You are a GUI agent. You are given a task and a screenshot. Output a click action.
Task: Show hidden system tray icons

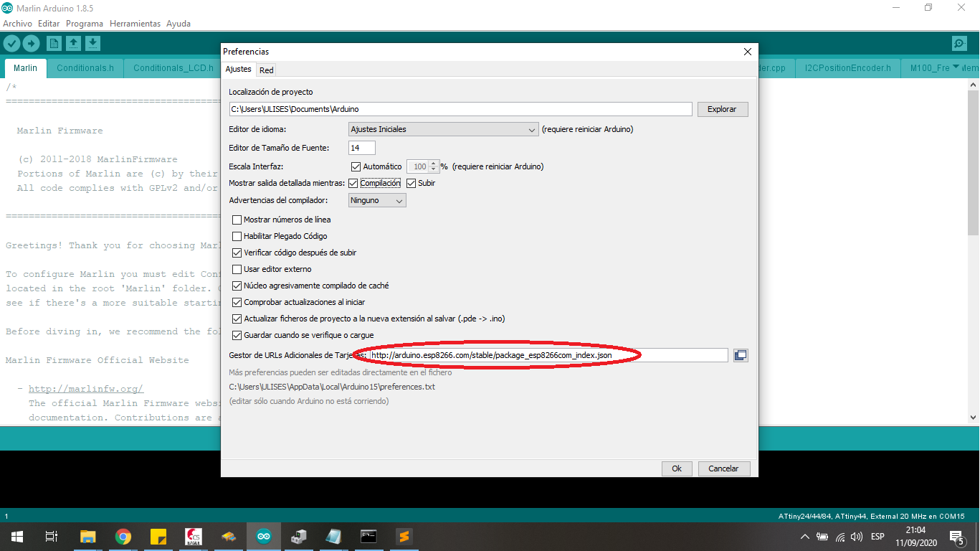(x=805, y=537)
